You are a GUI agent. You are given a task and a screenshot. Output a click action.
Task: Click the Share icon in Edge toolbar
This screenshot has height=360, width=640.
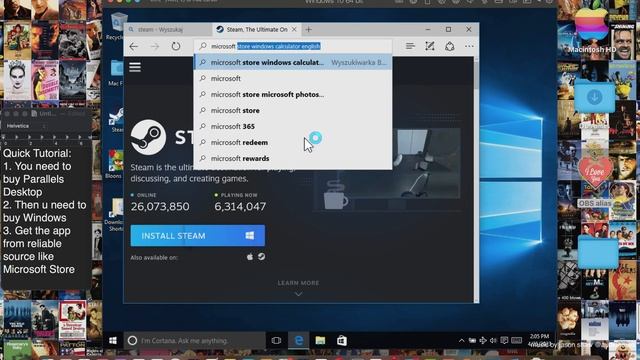coord(450,46)
